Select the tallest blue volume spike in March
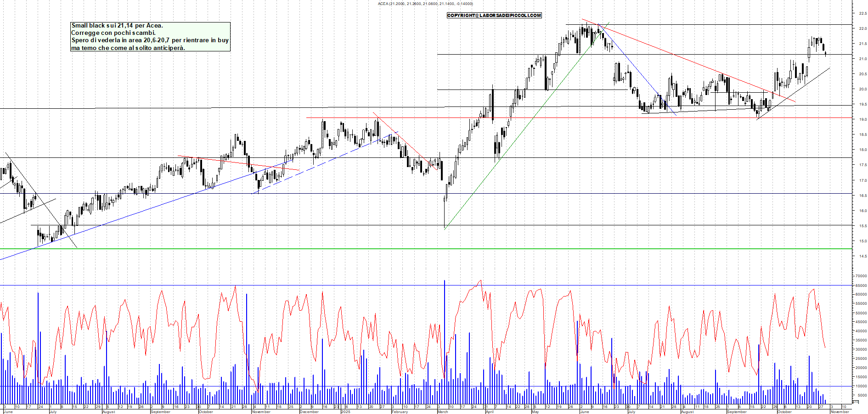 (x=445, y=321)
